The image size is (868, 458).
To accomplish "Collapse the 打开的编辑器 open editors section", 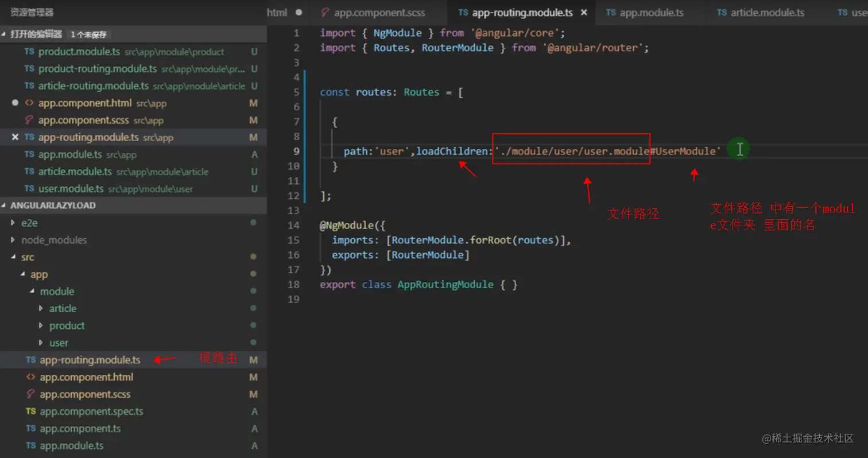I will [5, 34].
